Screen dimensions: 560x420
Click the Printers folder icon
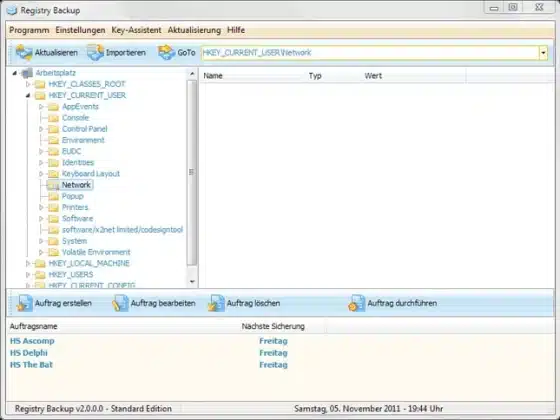coord(53,208)
